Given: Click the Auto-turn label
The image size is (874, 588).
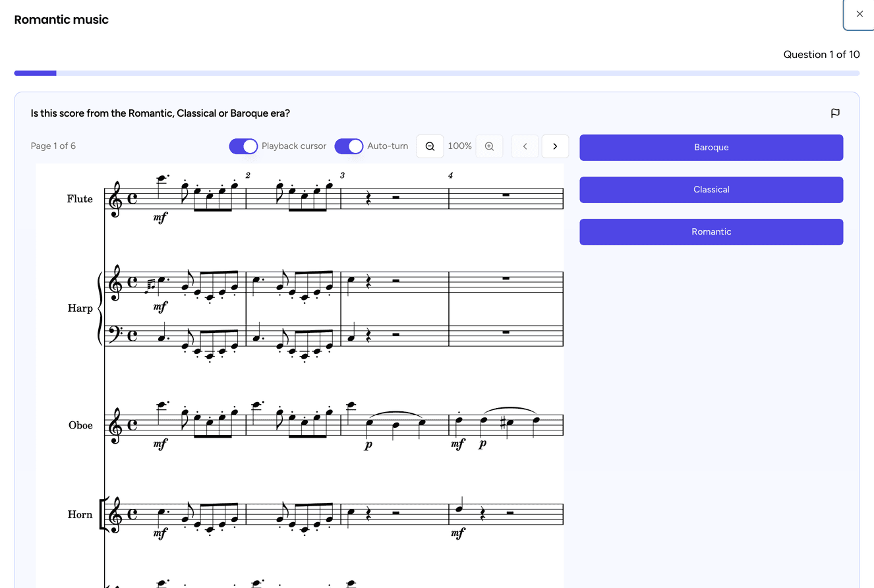Looking at the screenshot, I should tap(388, 146).
